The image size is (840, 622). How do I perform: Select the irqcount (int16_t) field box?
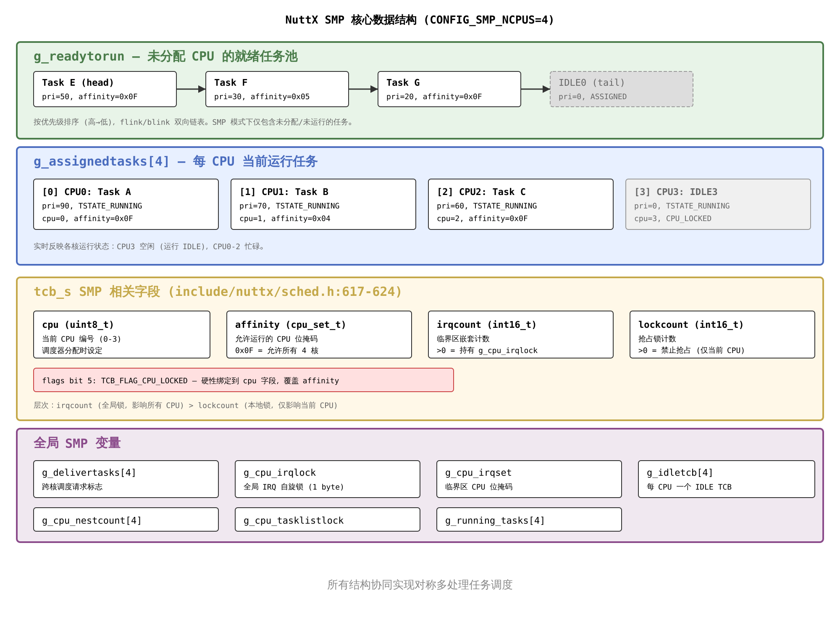pyautogui.click(x=521, y=335)
